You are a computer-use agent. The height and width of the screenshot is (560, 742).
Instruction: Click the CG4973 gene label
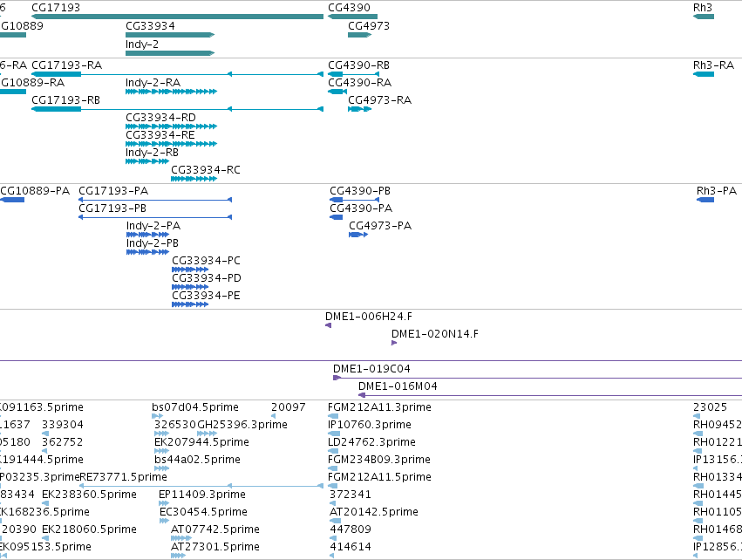[x=369, y=25]
